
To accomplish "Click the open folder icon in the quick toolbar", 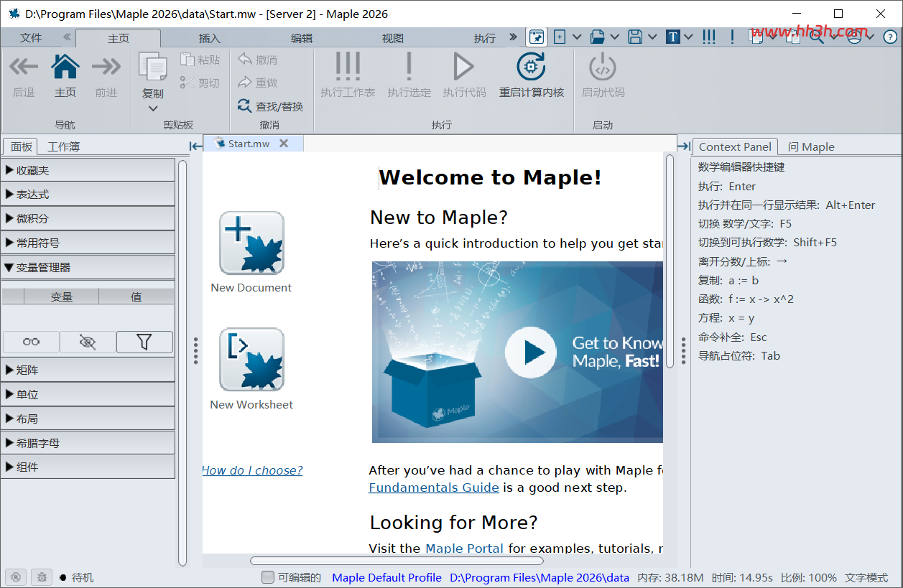I will coord(598,37).
